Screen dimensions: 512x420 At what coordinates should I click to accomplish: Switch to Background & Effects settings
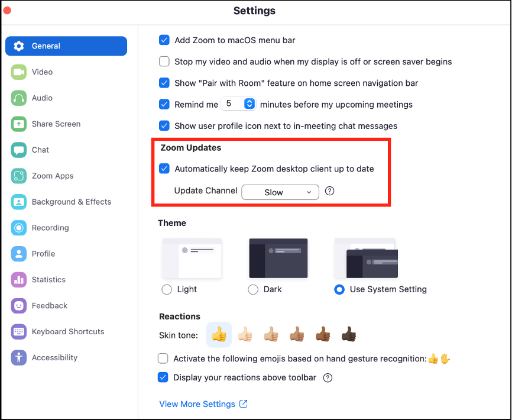pyautogui.click(x=71, y=202)
